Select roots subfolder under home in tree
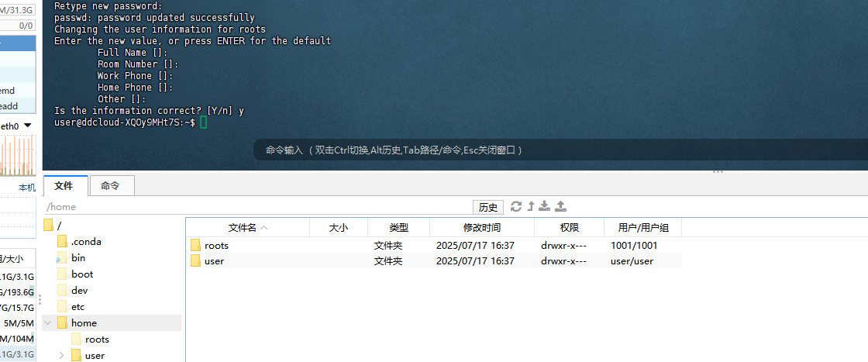Screen dimensions: 868x362 coord(98,340)
